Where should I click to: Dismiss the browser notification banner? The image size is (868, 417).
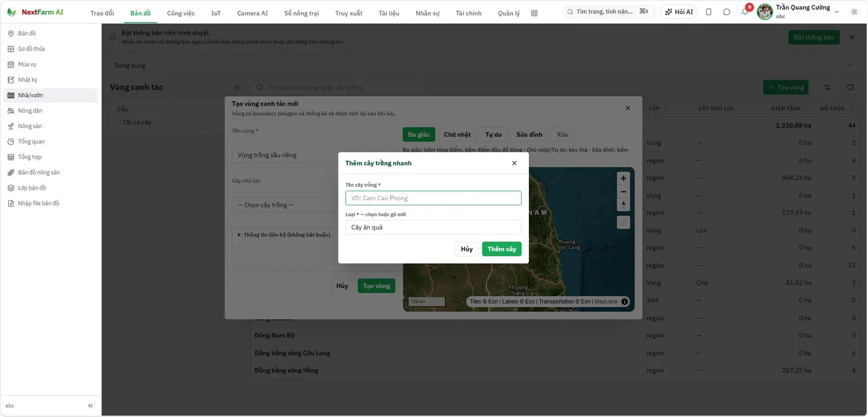[x=852, y=37]
